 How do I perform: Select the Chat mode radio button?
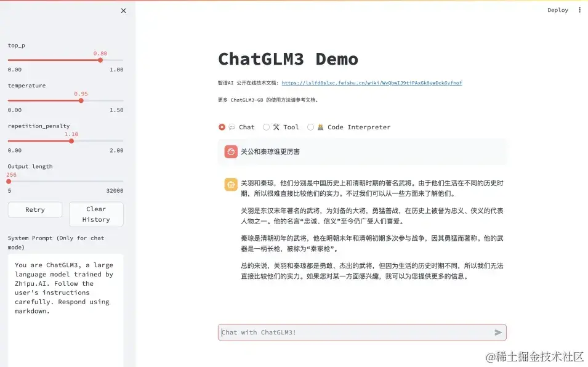pyautogui.click(x=222, y=127)
